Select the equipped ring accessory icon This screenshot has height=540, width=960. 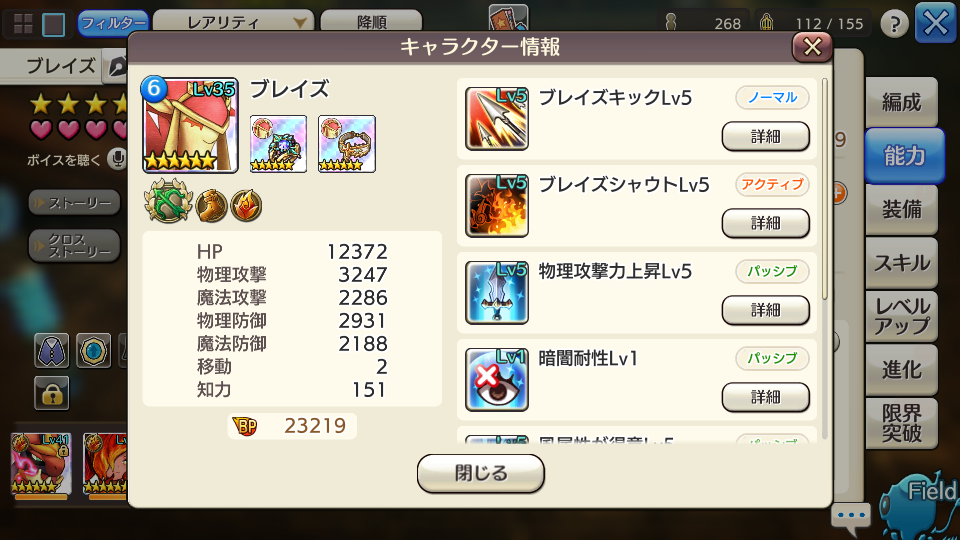tap(347, 144)
